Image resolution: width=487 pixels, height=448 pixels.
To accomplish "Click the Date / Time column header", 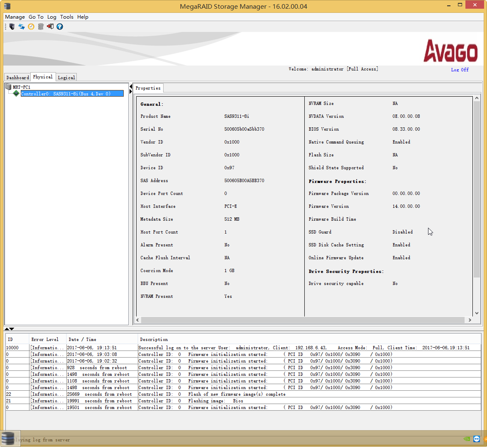I will click(x=102, y=339).
